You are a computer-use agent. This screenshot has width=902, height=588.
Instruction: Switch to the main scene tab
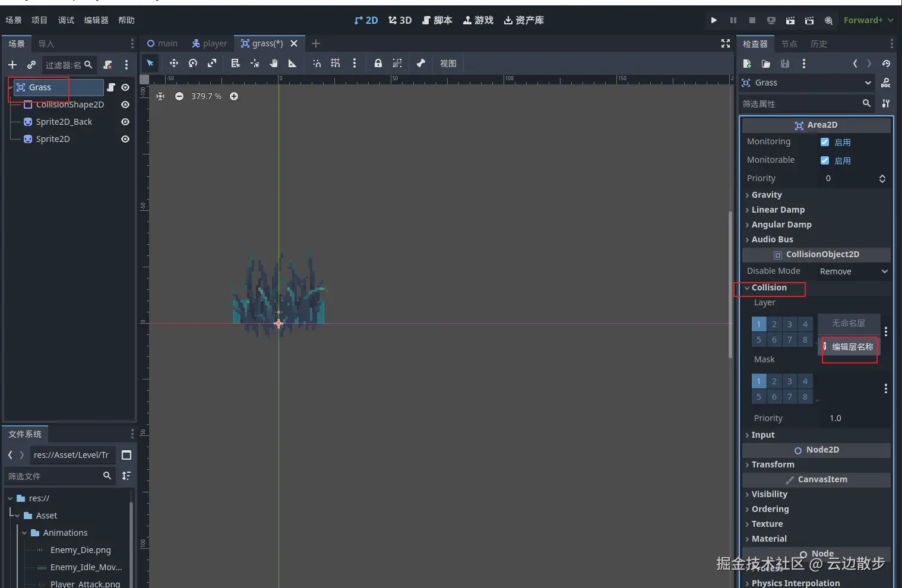[x=162, y=43]
